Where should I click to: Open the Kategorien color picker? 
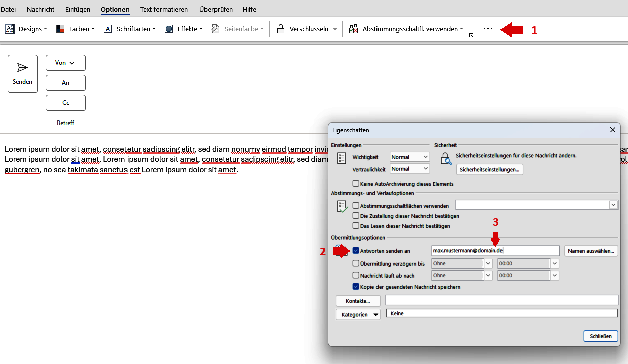[x=358, y=314]
